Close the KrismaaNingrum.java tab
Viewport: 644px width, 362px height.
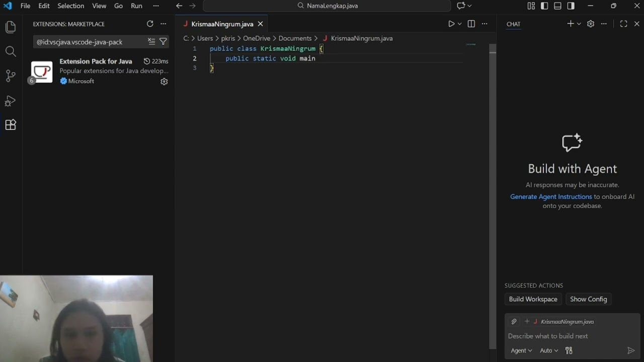[x=260, y=24]
